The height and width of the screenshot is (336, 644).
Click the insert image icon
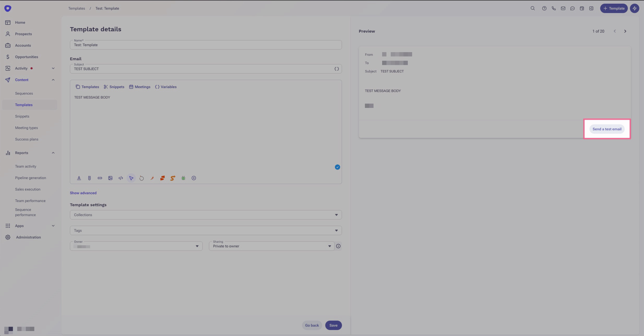(110, 178)
